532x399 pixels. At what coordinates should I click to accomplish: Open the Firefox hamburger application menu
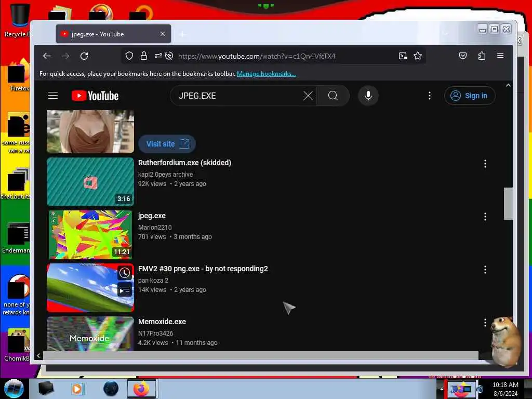pos(500,56)
